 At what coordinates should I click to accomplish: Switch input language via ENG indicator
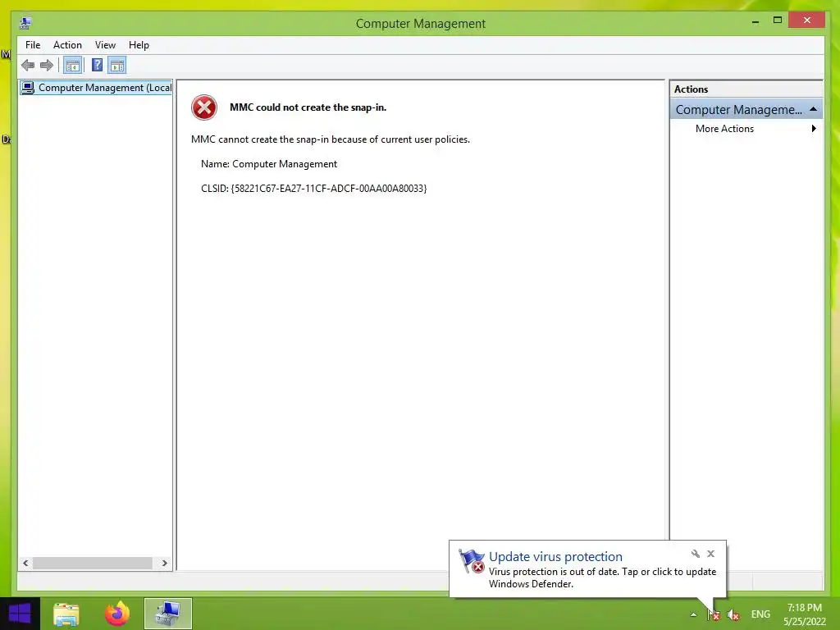tap(760, 614)
